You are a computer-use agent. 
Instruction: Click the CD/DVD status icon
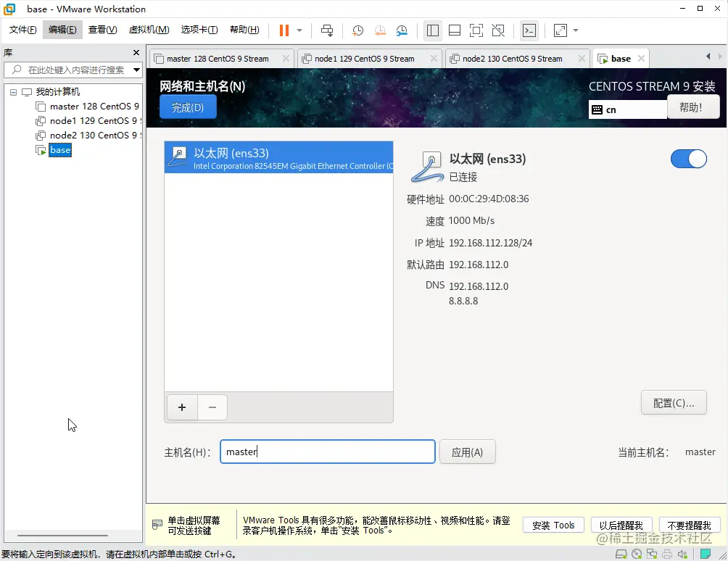[x=637, y=554]
